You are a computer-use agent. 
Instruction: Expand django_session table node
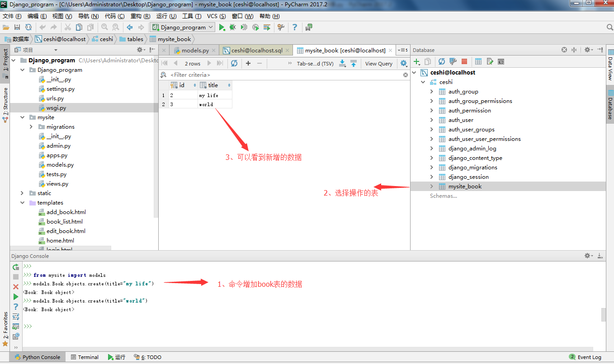432,177
